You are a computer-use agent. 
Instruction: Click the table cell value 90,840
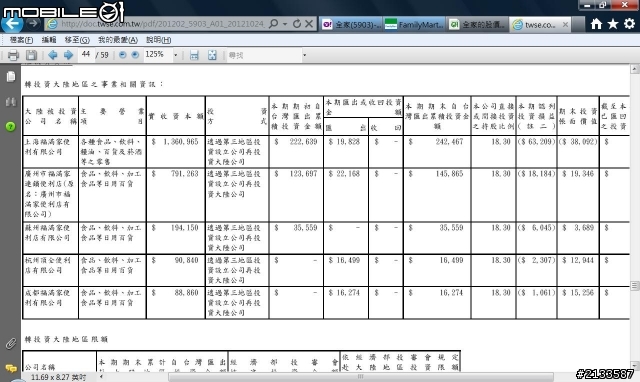click(187, 260)
